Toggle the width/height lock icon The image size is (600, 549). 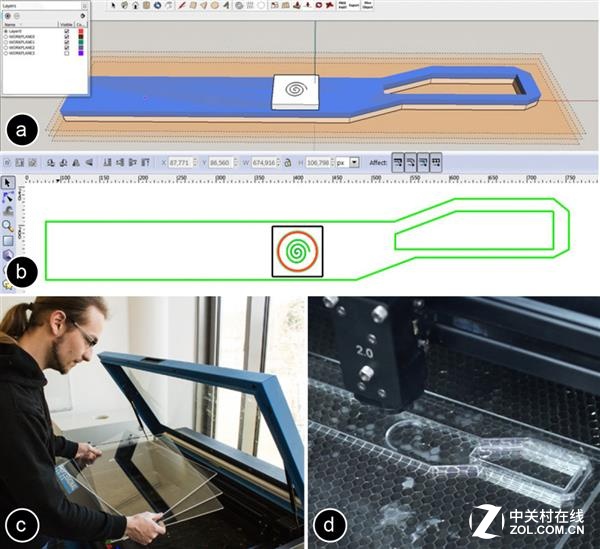(288, 163)
